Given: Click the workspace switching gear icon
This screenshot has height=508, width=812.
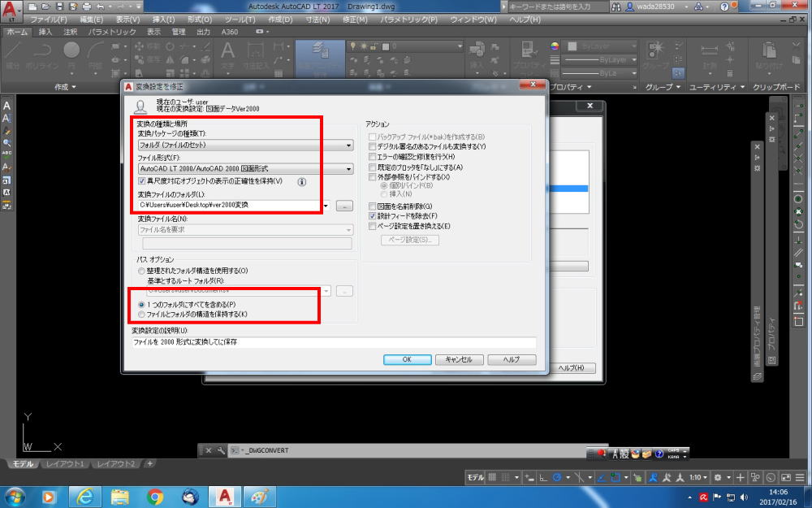Looking at the screenshot, I should (718, 477).
